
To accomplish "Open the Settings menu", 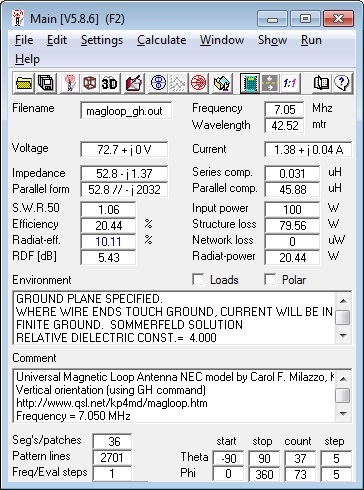I will pyautogui.click(x=102, y=40).
